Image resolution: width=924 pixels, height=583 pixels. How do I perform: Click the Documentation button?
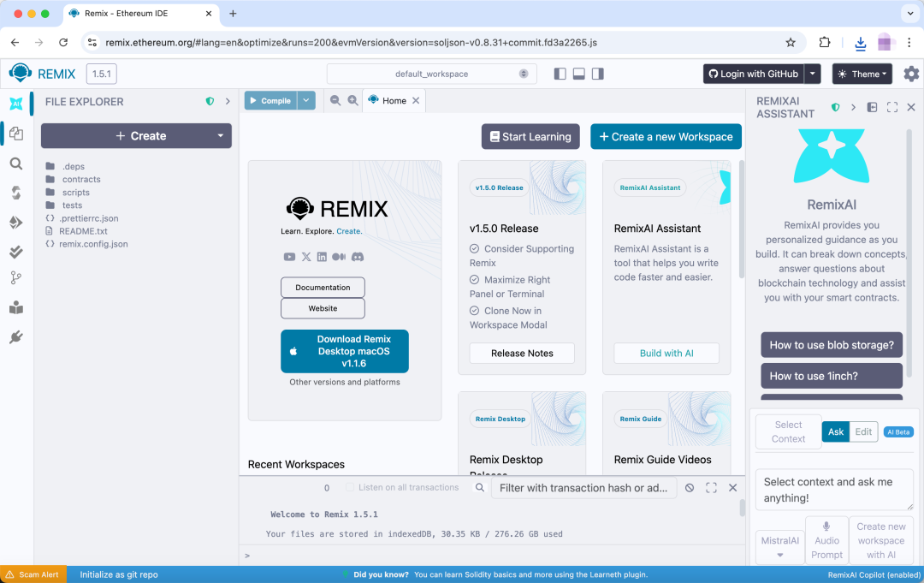pos(323,288)
